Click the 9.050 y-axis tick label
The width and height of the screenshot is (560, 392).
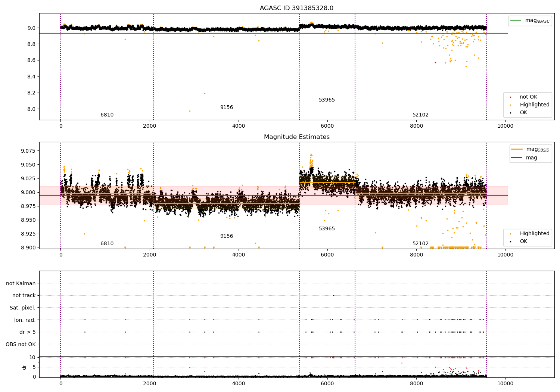coord(28,165)
